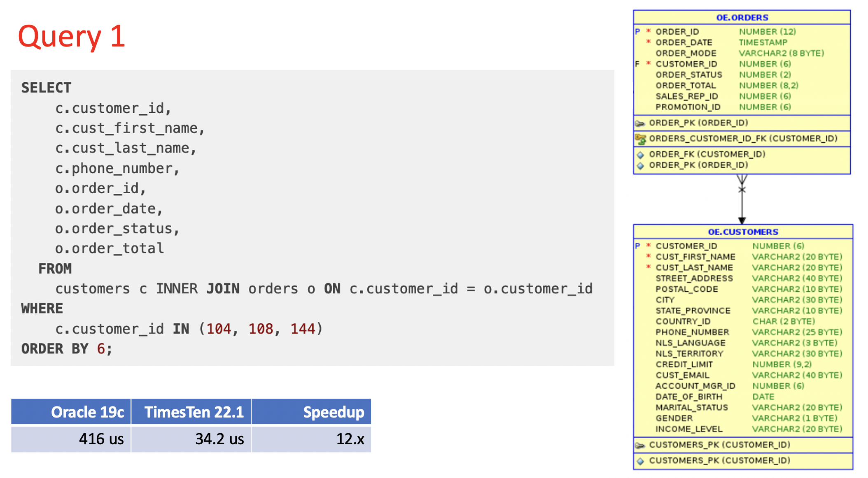Click the F marker next to CUSTOMER_ID in ORDERS
Image resolution: width=868 pixels, height=478 pixels.
pos(637,64)
